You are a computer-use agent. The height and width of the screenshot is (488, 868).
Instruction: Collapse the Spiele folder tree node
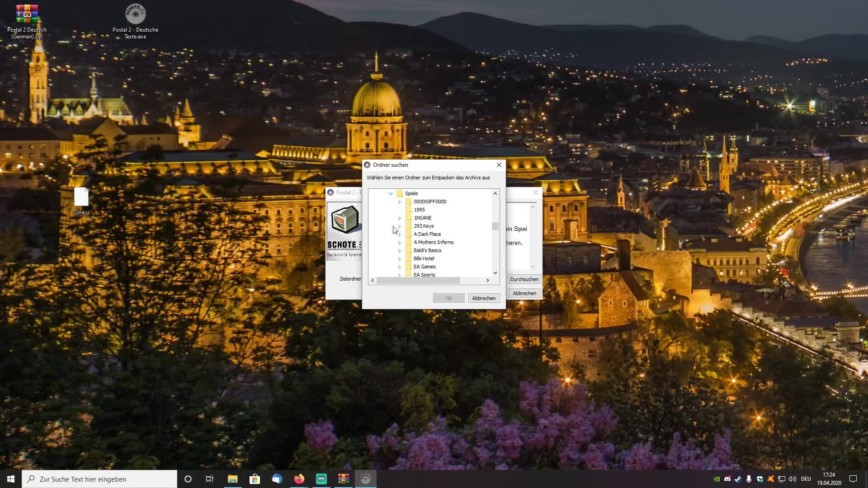pos(391,193)
